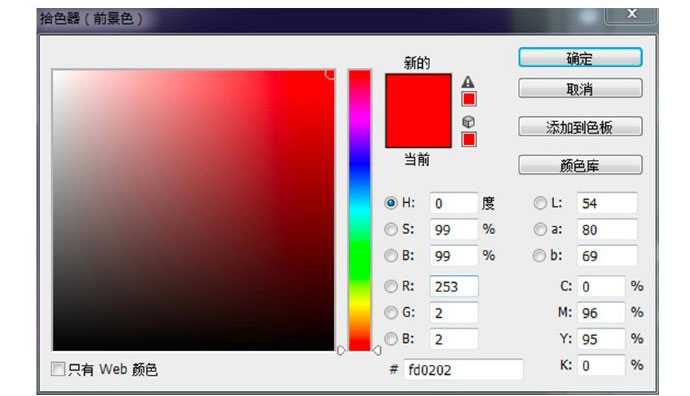This screenshot has height=396, width=690.
Task: Click the 添加到色板 button
Action: (580, 127)
